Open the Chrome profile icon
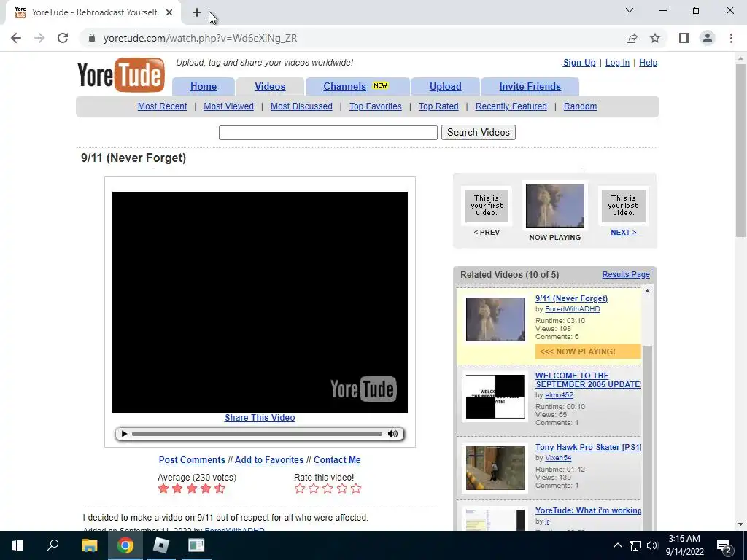Image resolution: width=747 pixels, height=560 pixels. [x=708, y=38]
